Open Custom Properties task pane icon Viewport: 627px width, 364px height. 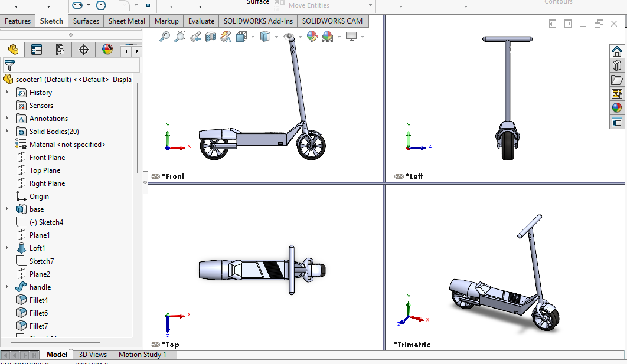pyautogui.click(x=616, y=122)
